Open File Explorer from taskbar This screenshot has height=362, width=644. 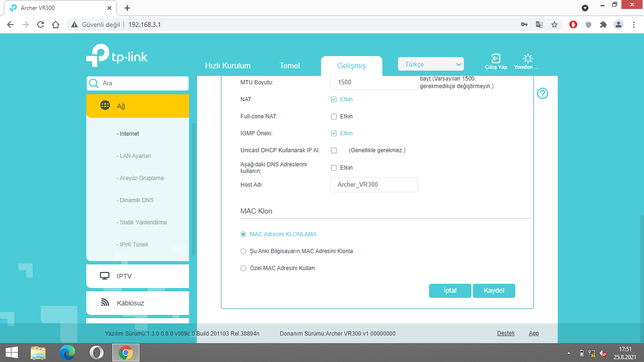pos(38,353)
